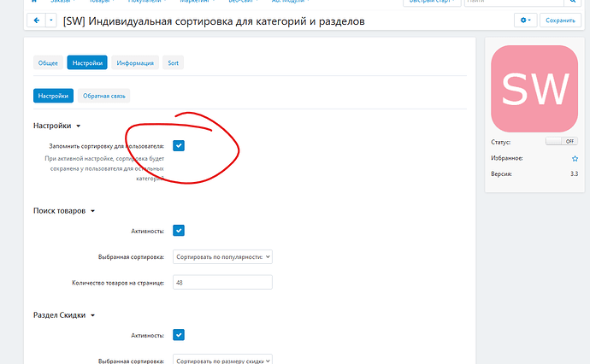Collapse the Раздел Скидки section
The height and width of the screenshot is (364, 590).
[x=64, y=315]
